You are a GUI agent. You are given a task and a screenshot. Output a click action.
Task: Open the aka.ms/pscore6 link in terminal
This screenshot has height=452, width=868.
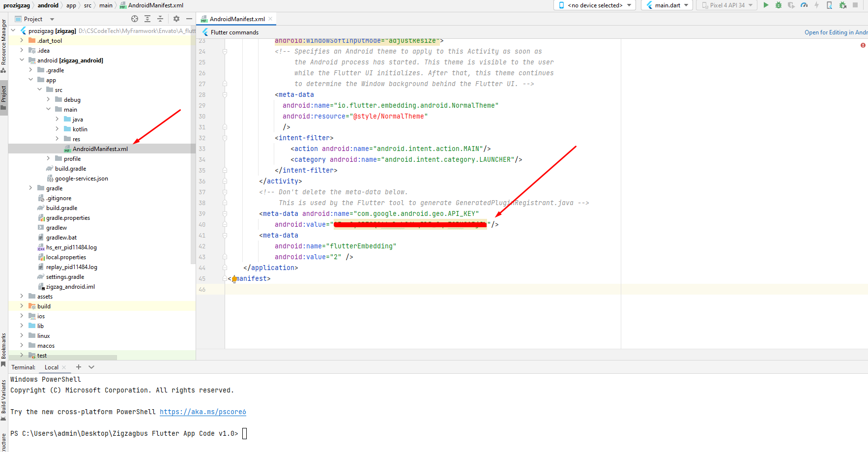pos(203,412)
